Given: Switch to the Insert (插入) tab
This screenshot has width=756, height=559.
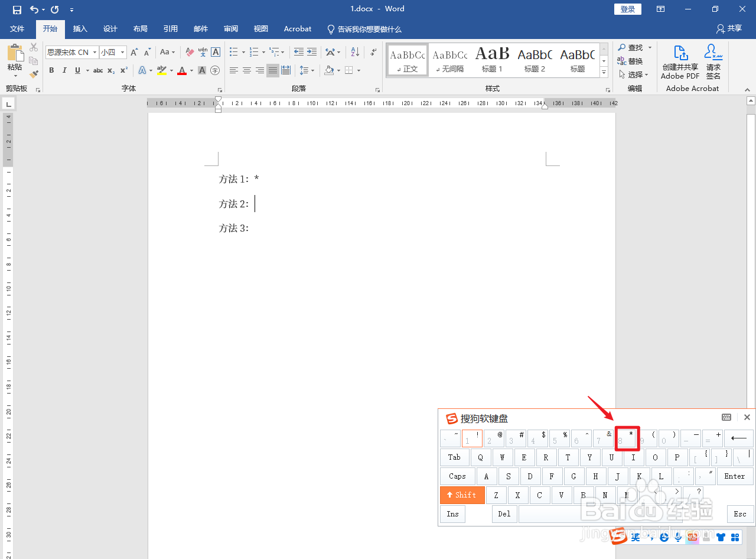Looking at the screenshot, I should (x=80, y=28).
